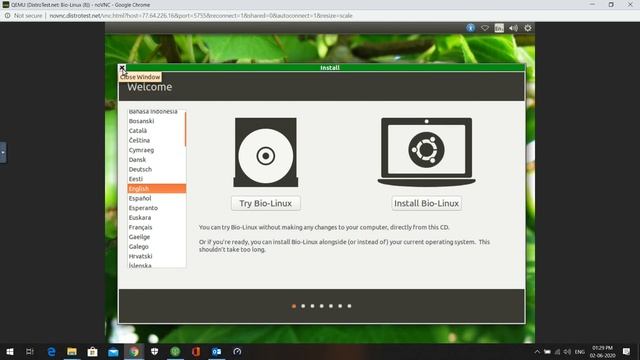Open Windows Security shield on taskbar
The height and width of the screenshot is (360, 640).
(155, 351)
